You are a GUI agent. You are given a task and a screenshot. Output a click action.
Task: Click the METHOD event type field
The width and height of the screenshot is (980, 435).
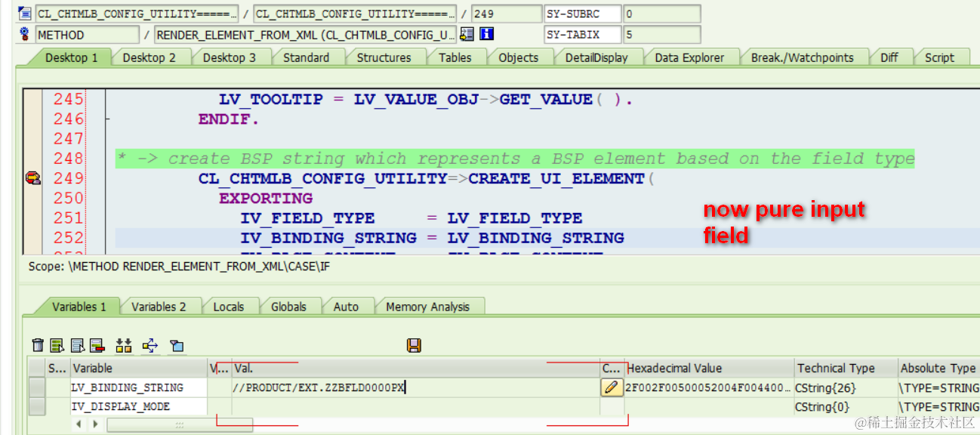[87, 35]
